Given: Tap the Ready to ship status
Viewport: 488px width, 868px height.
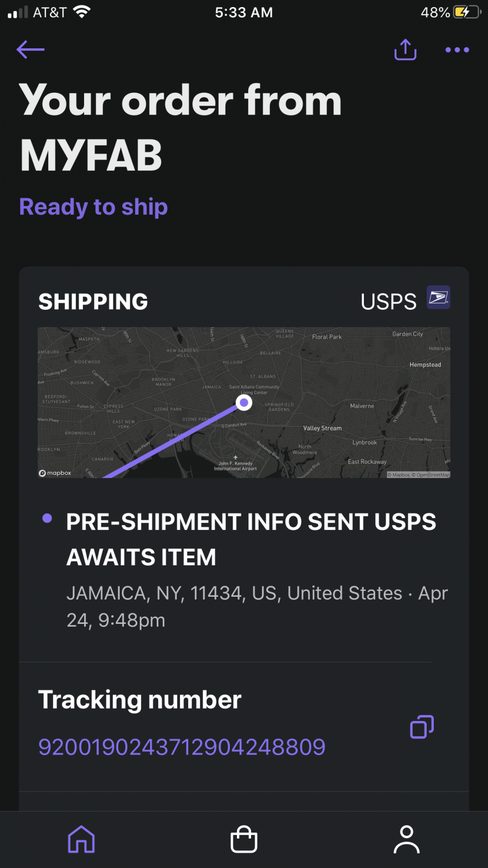Looking at the screenshot, I should [93, 207].
